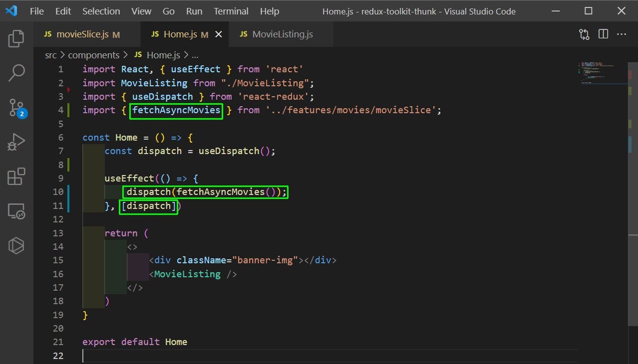The height and width of the screenshot is (364, 638).
Task: Open the Search view in activity bar
Action: pos(16,73)
